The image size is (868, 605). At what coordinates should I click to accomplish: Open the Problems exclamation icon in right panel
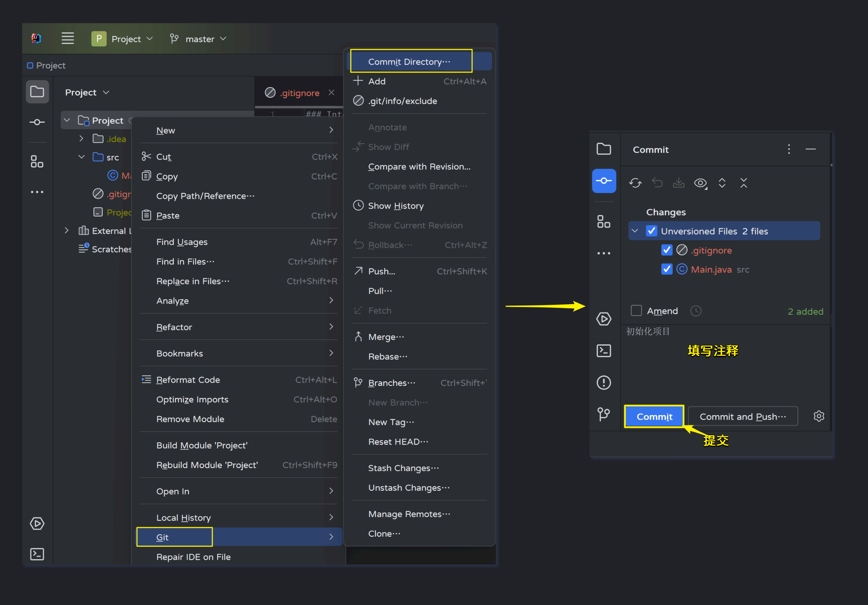click(x=603, y=382)
